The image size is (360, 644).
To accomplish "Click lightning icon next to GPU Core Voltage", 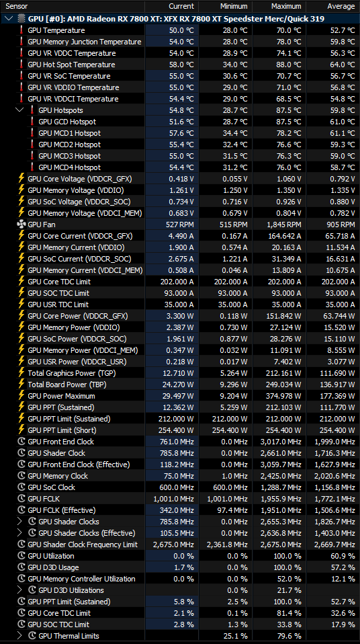I will 21,179.
